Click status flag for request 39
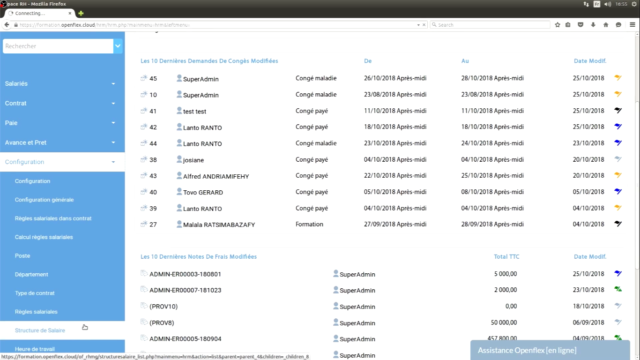The height and width of the screenshot is (360, 640). tap(618, 208)
